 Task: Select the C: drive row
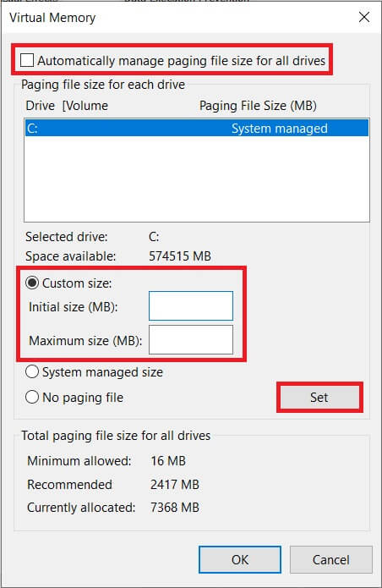197,129
